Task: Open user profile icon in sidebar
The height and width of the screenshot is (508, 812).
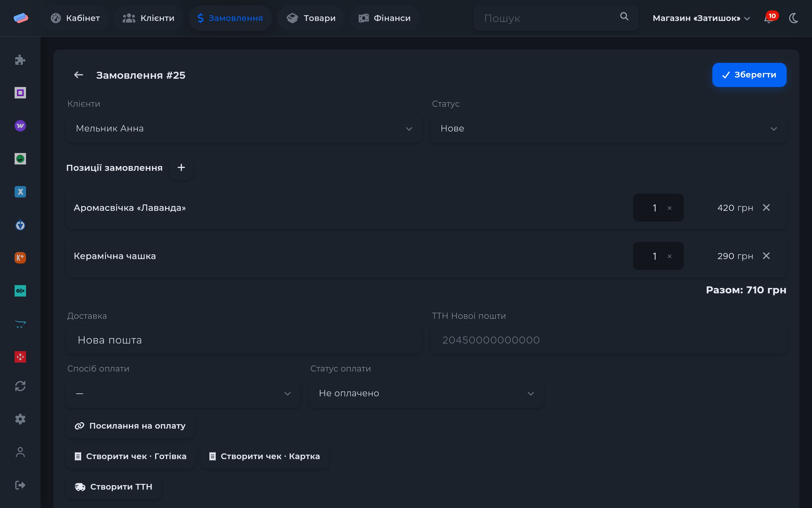Action: point(20,452)
